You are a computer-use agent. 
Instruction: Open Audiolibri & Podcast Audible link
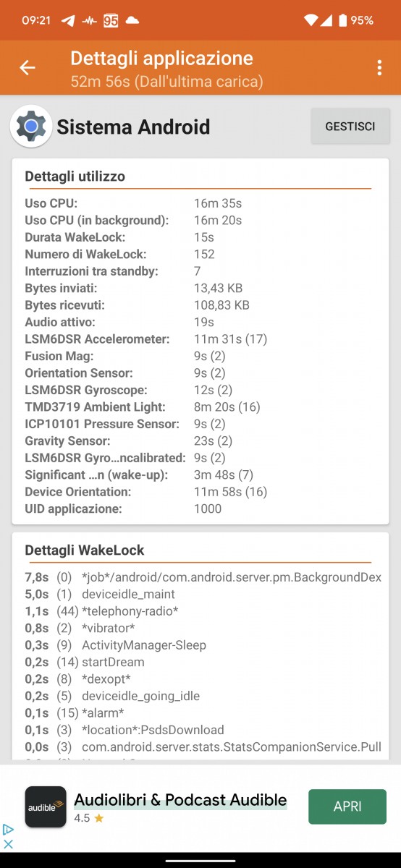(181, 800)
